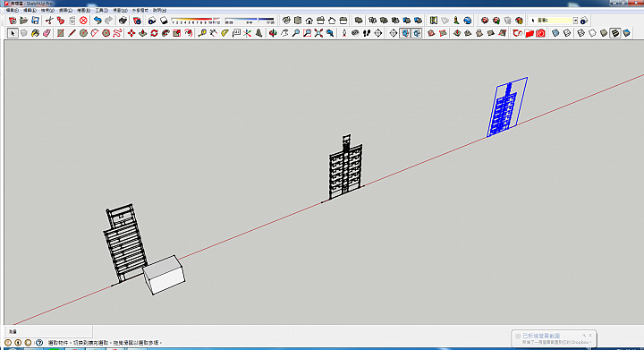Switch to Iso view icon
This screenshot has width=644, height=350.
point(286,20)
